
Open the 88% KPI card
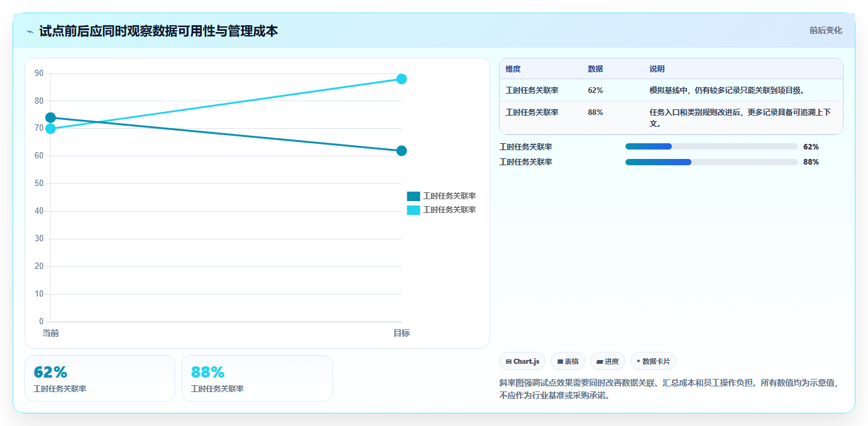point(257,378)
